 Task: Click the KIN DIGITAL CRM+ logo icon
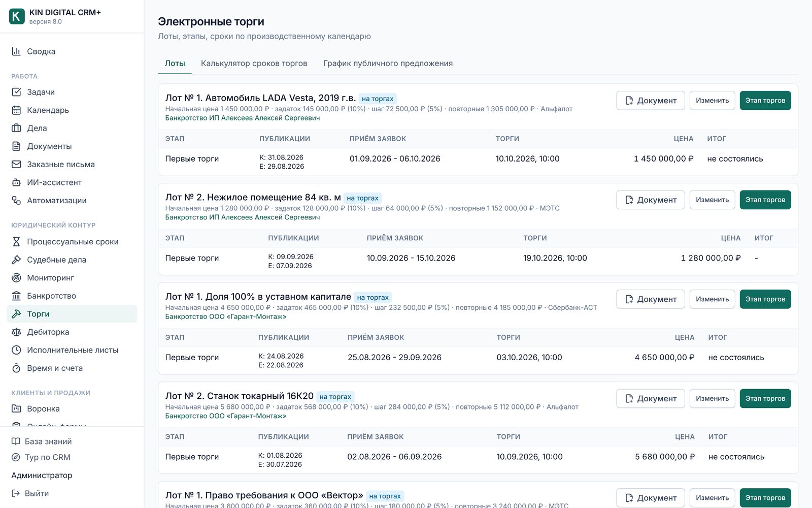pos(17,16)
